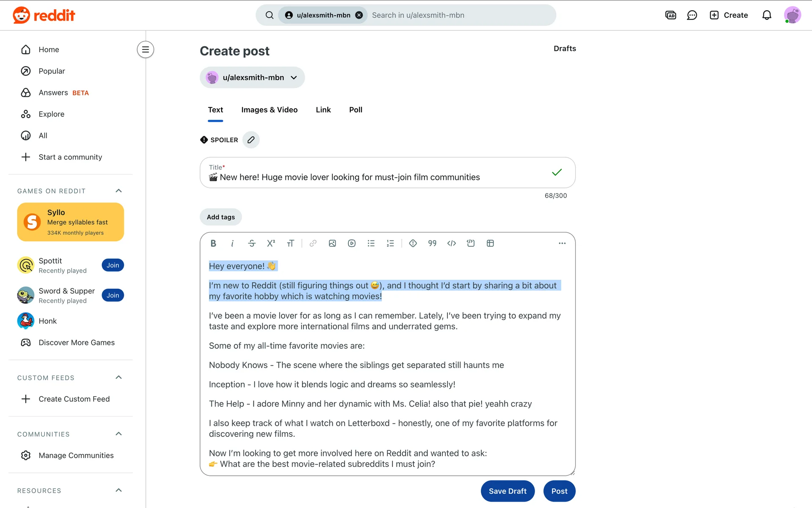The image size is (812, 508).
Task: Open the chat icon in header
Action: tap(692, 15)
